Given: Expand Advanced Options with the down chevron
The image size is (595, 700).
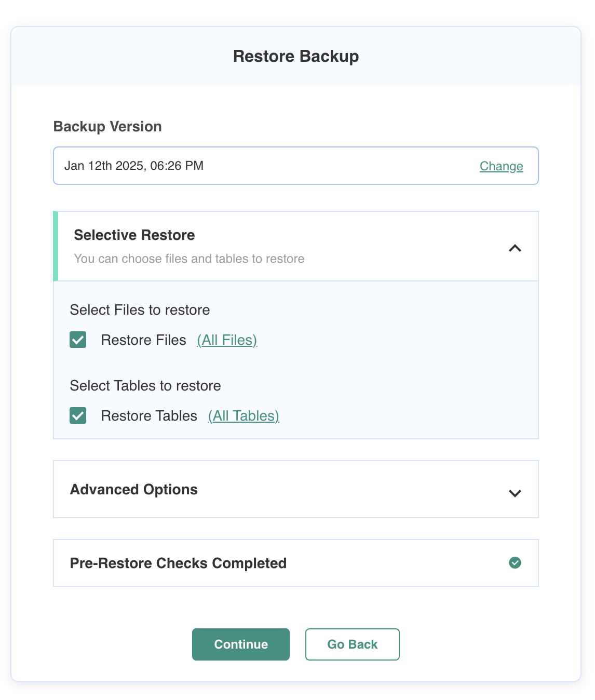Looking at the screenshot, I should [515, 493].
